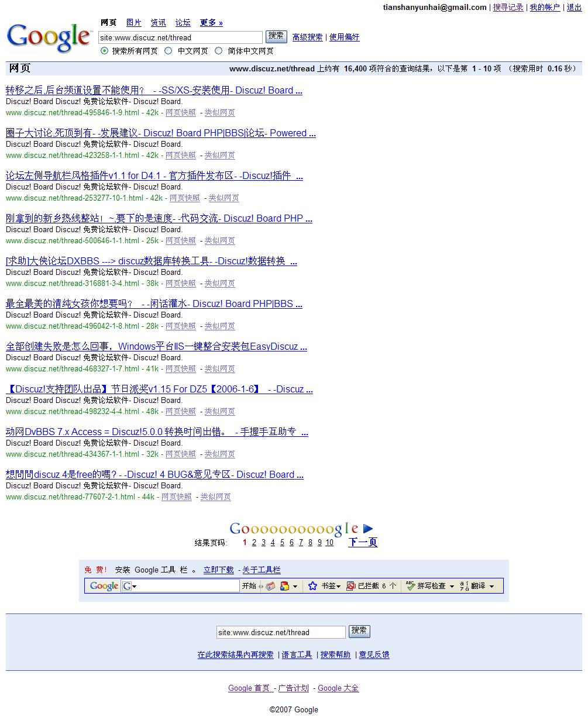This screenshot has width=588, height=717.
Task: Click the star bookmark icon in toolbar image
Action: (312, 586)
